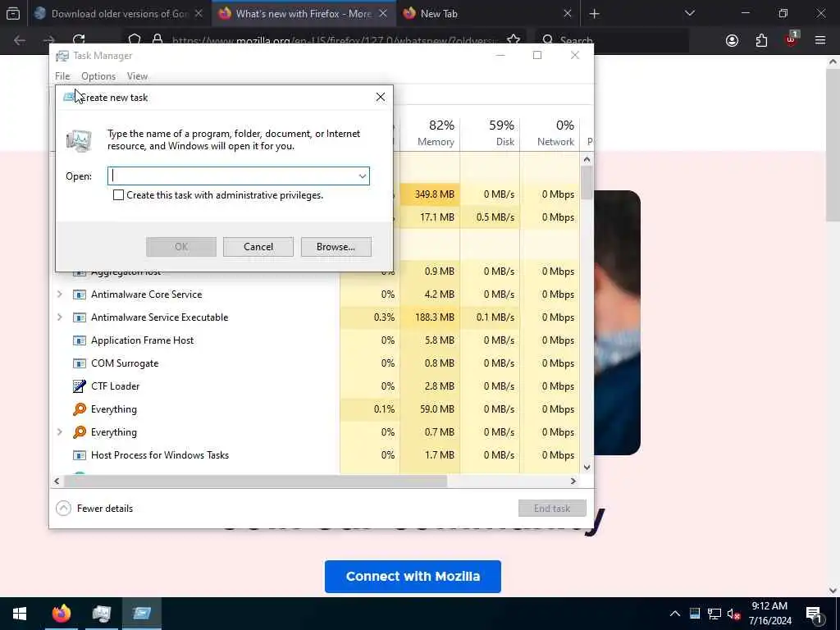Open the Windows Start menu
The width and height of the screenshot is (840, 630).
(20, 614)
